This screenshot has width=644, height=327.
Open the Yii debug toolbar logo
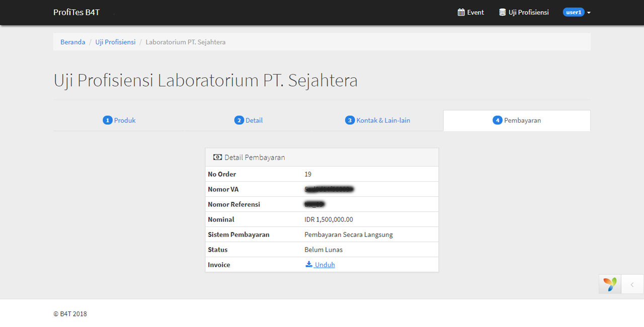click(x=610, y=284)
